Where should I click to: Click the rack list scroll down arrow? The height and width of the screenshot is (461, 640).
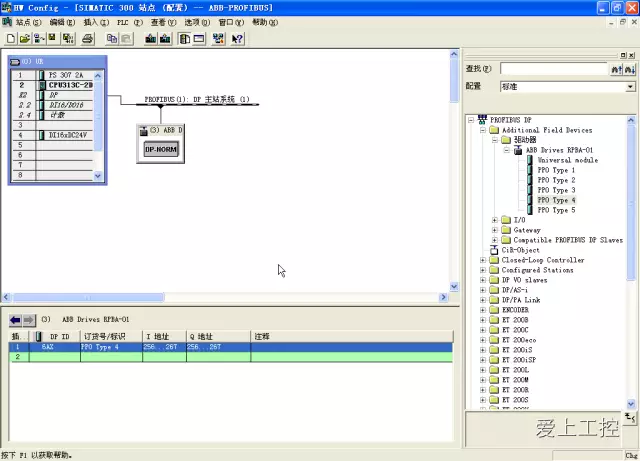tap(98, 176)
